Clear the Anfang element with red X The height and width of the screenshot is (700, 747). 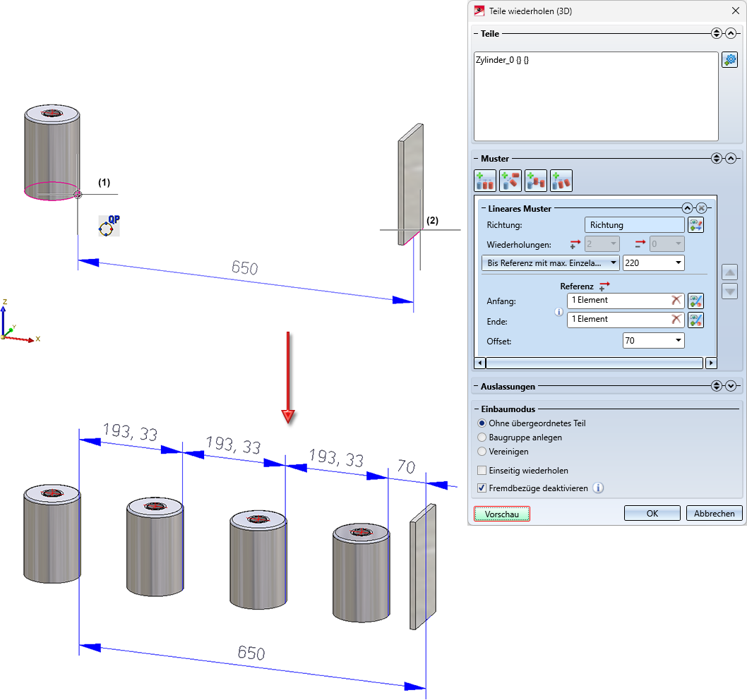tap(676, 300)
